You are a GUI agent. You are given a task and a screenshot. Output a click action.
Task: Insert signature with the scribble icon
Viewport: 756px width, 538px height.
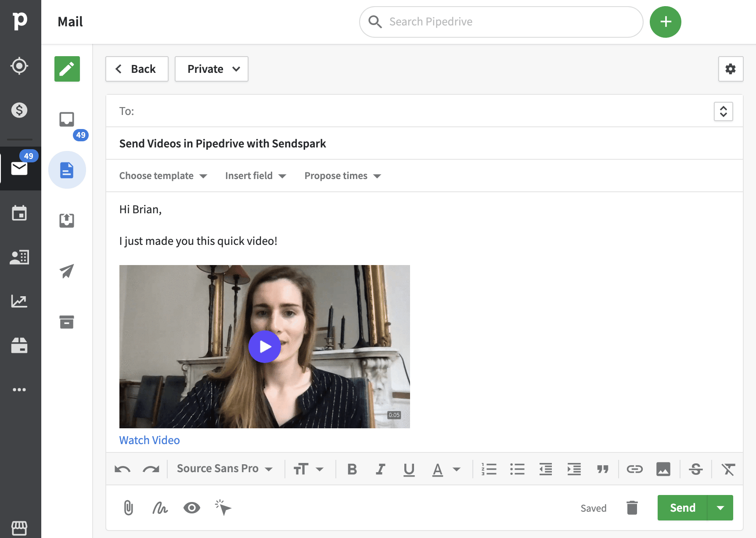coord(160,508)
